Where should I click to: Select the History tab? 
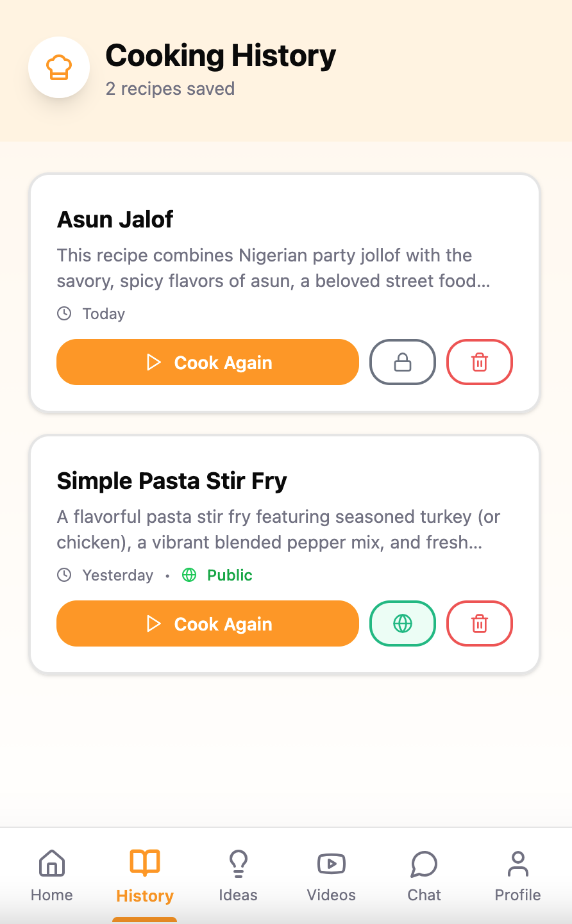[x=145, y=875]
